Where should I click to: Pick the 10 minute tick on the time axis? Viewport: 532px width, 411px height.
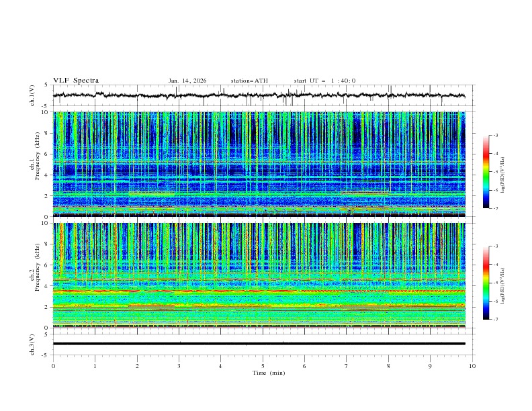(472, 365)
